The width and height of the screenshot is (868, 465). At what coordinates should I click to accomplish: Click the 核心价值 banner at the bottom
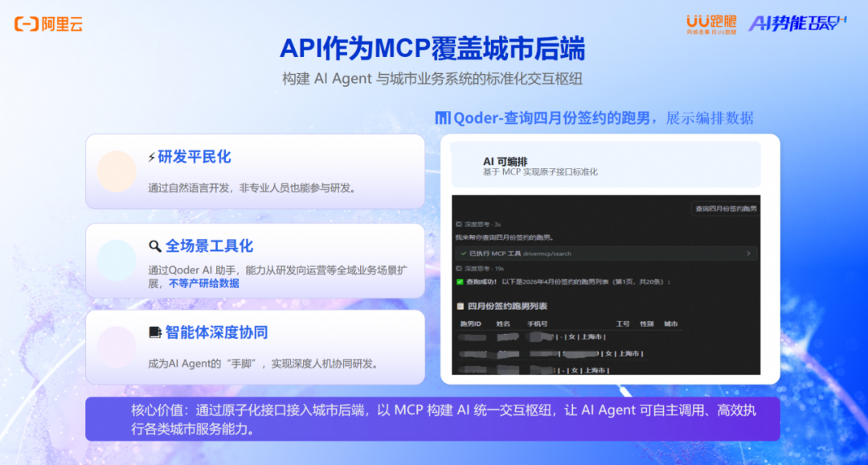[x=432, y=419]
